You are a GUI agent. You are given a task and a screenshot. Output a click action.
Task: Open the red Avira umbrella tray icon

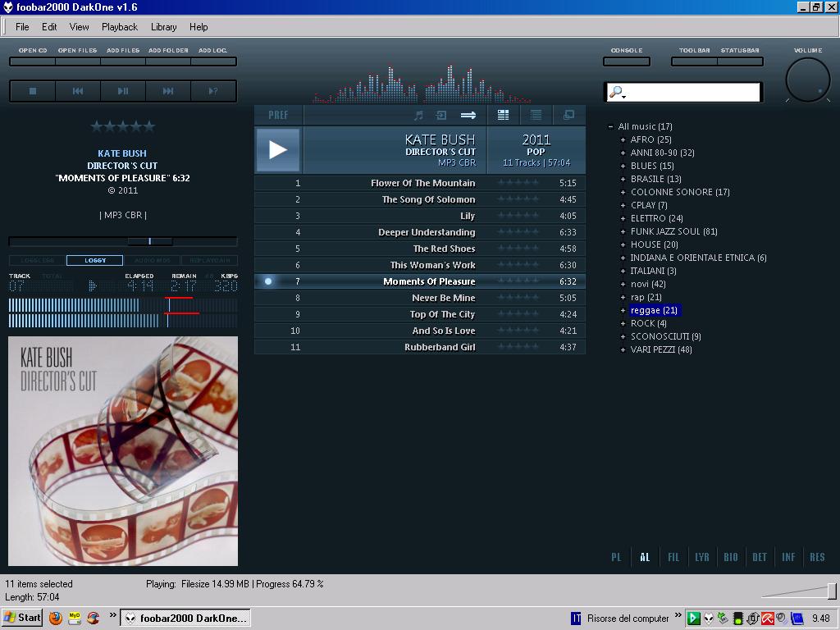tap(767, 619)
